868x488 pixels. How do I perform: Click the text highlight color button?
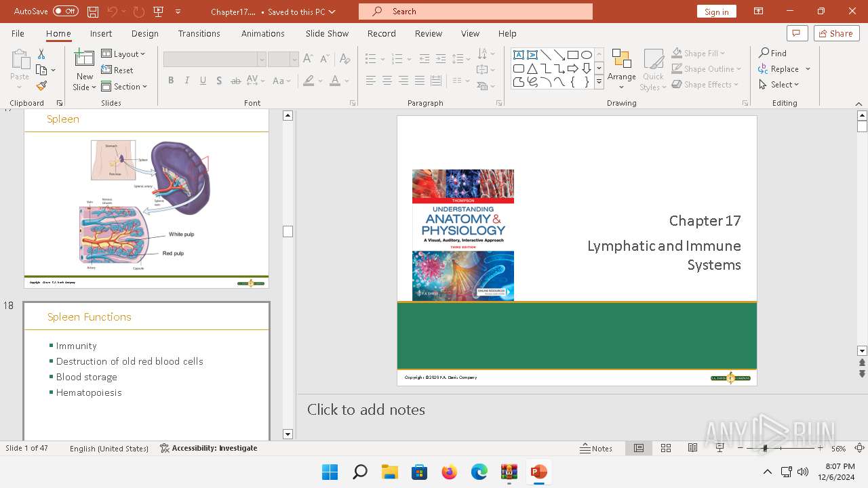tap(309, 81)
